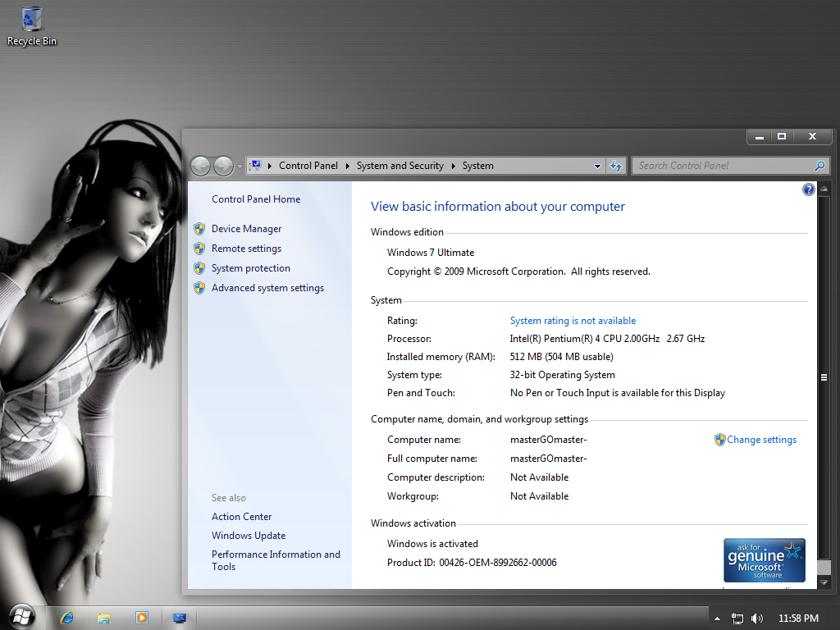Click the shield icon beside Remote settings
Image resolution: width=840 pixels, height=630 pixels.
pyautogui.click(x=199, y=249)
